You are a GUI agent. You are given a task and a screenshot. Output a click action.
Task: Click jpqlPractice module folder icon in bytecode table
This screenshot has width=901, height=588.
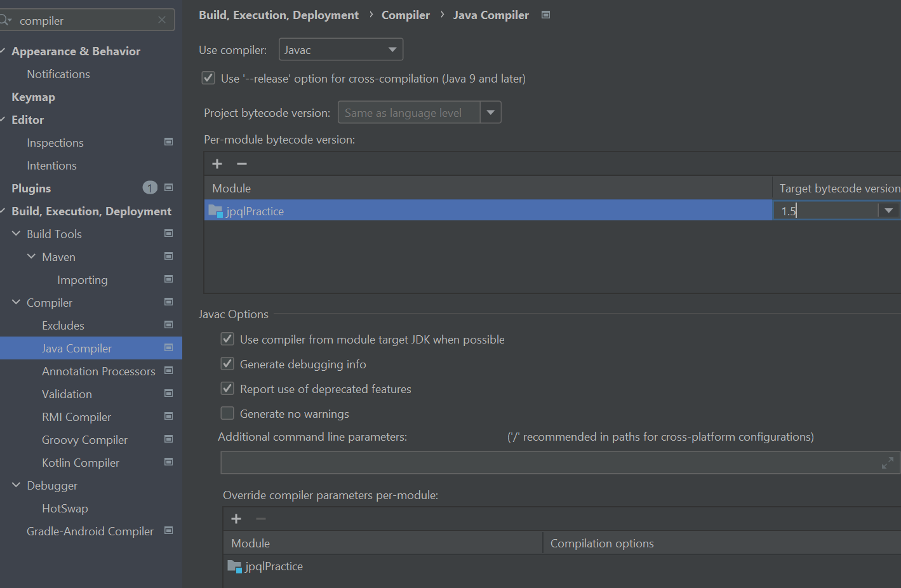tap(216, 211)
